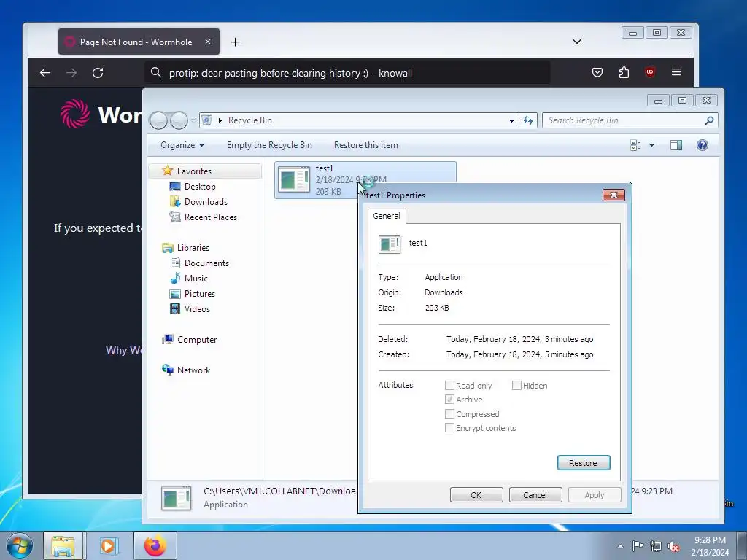The height and width of the screenshot is (560, 747).
Task: Toggle the preview pane icon
Action: (676, 145)
